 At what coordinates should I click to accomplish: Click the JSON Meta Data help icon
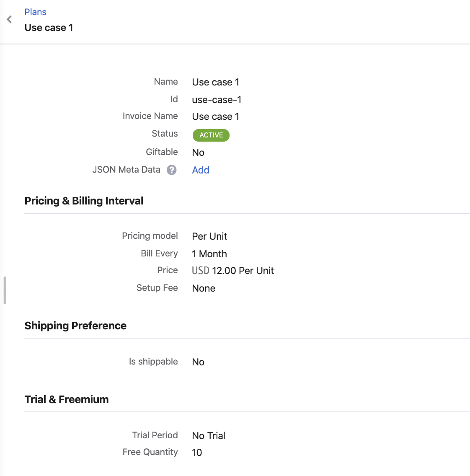pyautogui.click(x=172, y=170)
